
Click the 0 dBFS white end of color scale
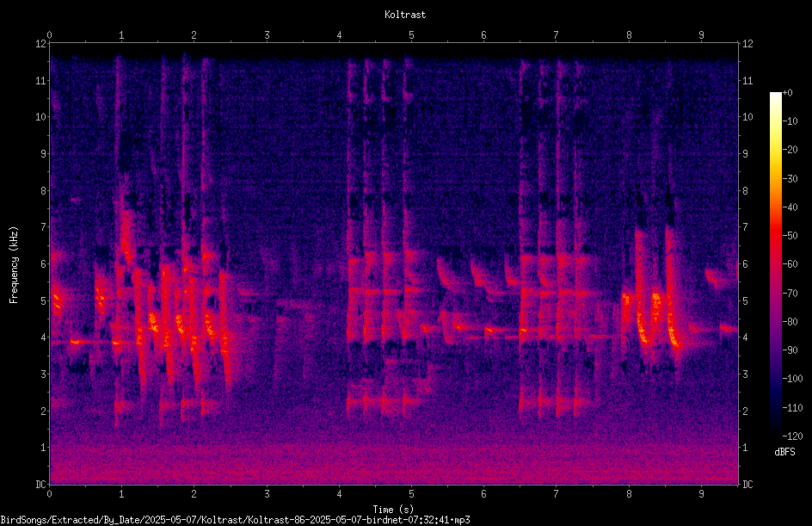point(775,94)
